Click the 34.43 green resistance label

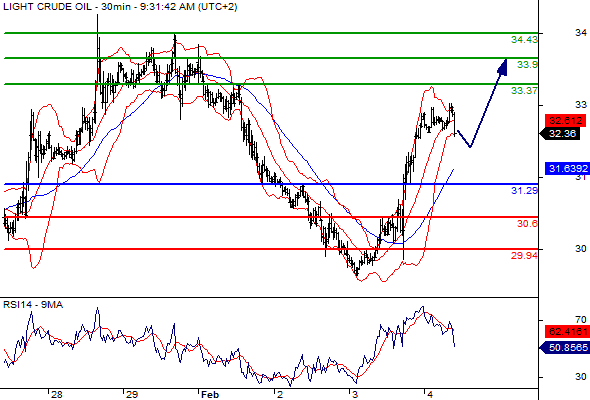524,39
